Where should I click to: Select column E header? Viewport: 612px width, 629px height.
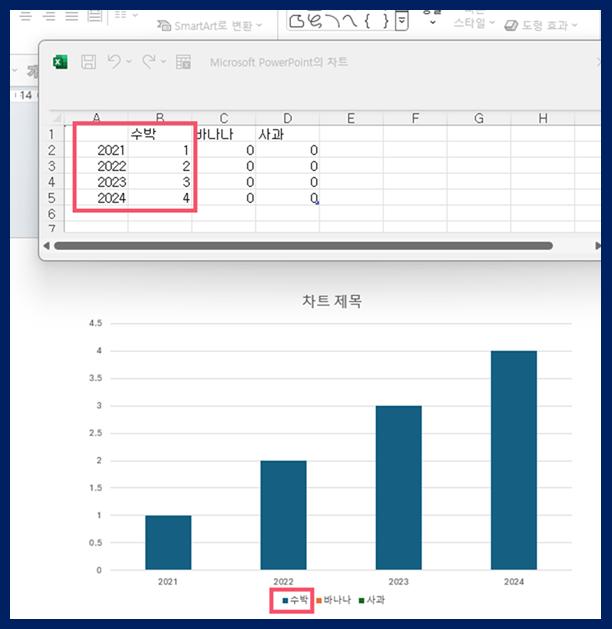[x=351, y=118]
